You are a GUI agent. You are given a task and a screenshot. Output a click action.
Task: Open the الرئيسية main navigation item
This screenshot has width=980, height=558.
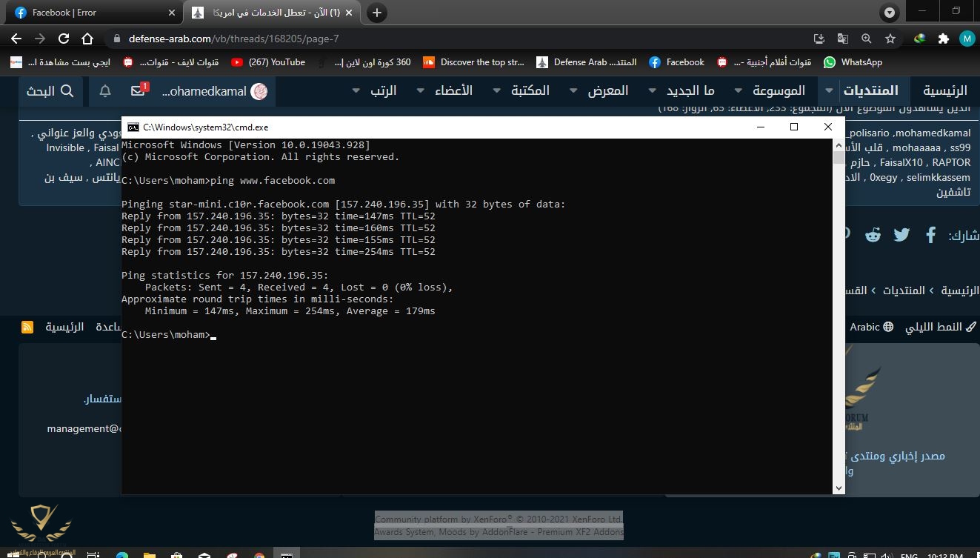coord(944,90)
